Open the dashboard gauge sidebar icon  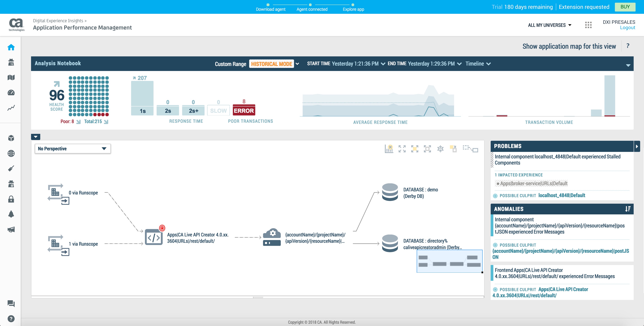point(11,93)
